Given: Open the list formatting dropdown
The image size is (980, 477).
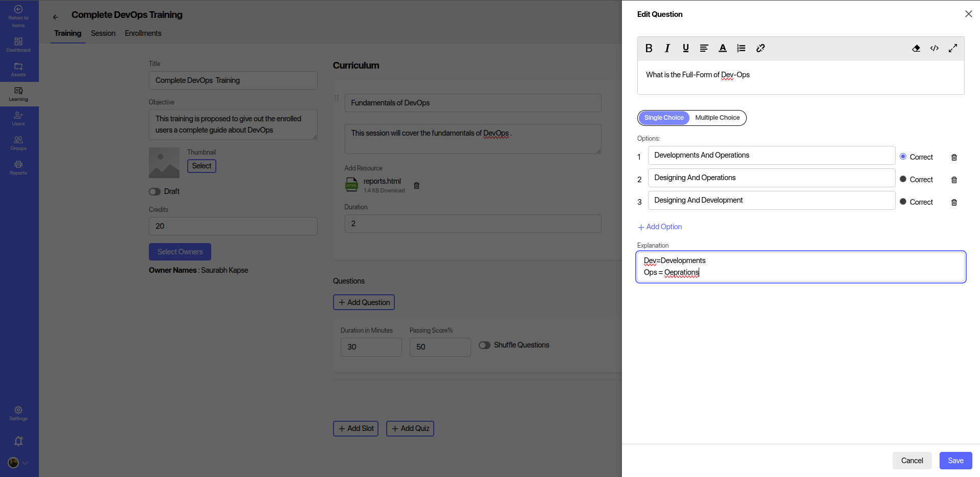Looking at the screenshot, I should (741, 48).
